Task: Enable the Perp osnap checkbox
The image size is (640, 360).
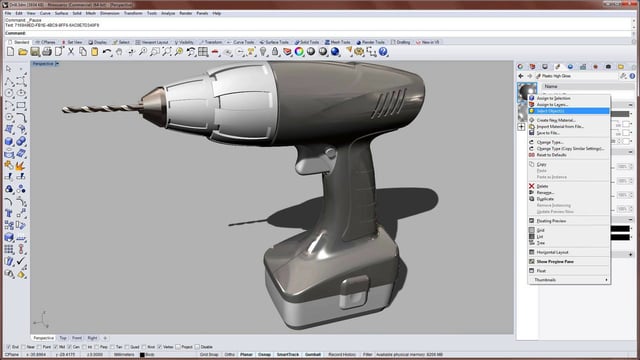Action: (x=96, y=347)
